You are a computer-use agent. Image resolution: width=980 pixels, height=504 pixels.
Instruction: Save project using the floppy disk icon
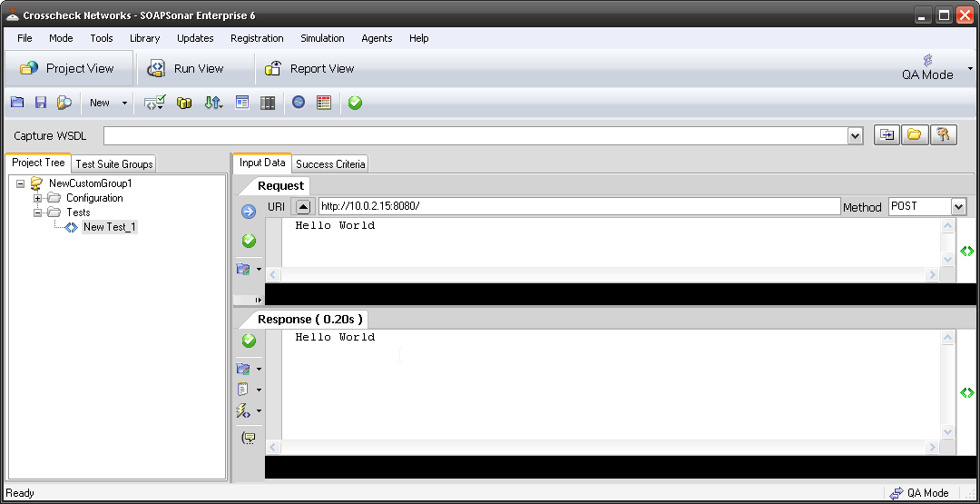(x=41, y=103)
